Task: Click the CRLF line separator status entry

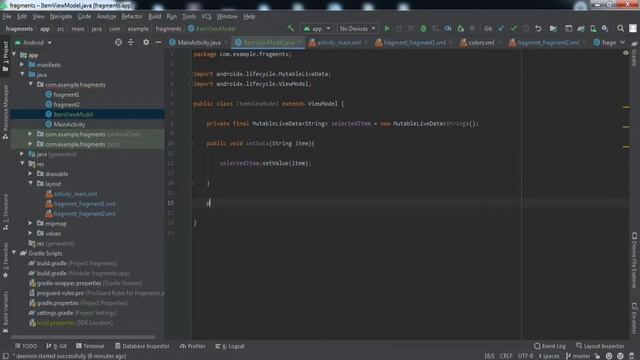Action: tap(506, 356)
